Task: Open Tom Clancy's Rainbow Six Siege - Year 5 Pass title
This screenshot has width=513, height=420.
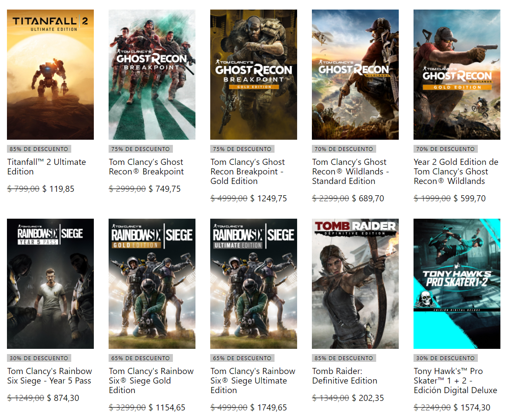Action: [50, 376]
